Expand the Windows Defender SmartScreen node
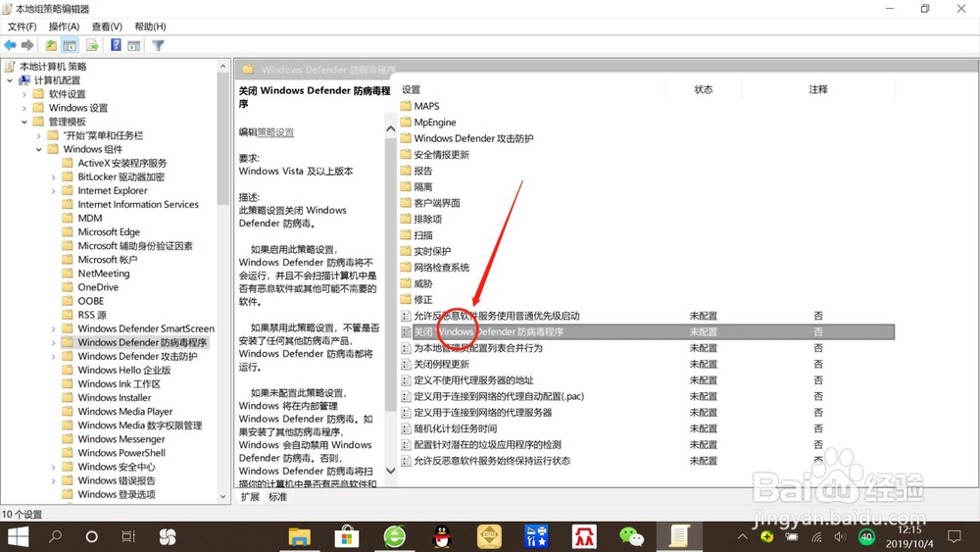Viewport: 980px width, 552px height. tap(53, 328)
